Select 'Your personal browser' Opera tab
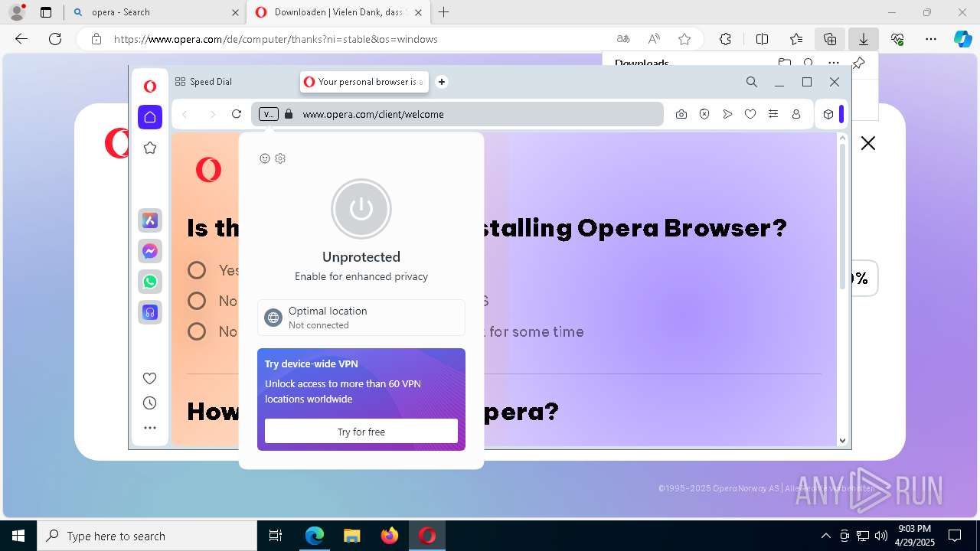The image size is (980, 551). coord(364,82)
